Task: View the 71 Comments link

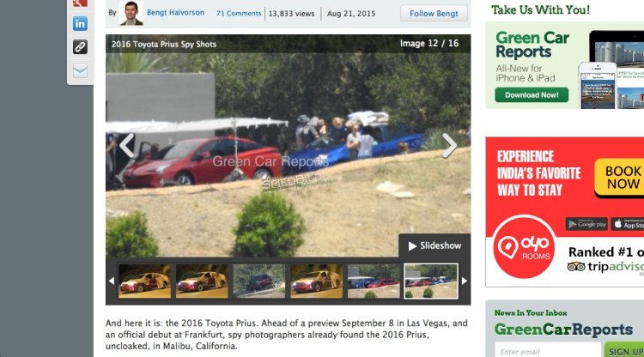Action: [x=239, y=13]
